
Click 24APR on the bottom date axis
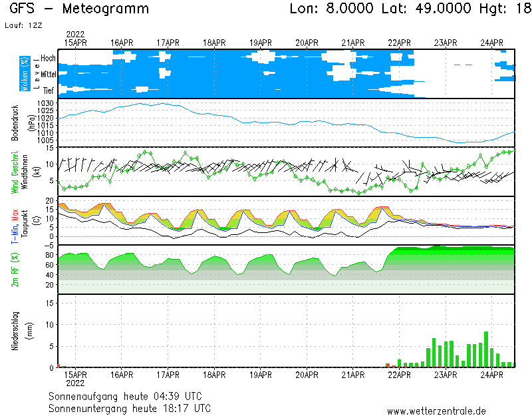[492, 375]
